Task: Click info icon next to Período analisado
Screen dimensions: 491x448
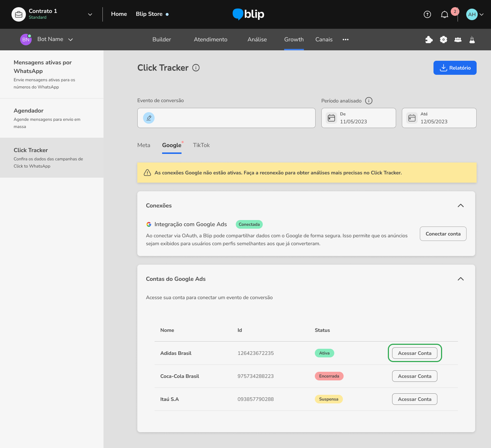Action: click(369, 101)
